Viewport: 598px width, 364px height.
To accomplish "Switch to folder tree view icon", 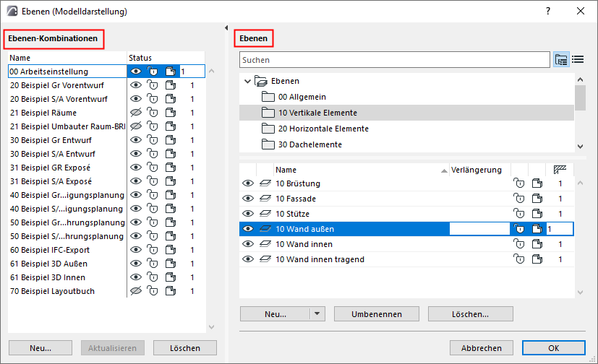I will pyautogui.click(x=561, y=60).
